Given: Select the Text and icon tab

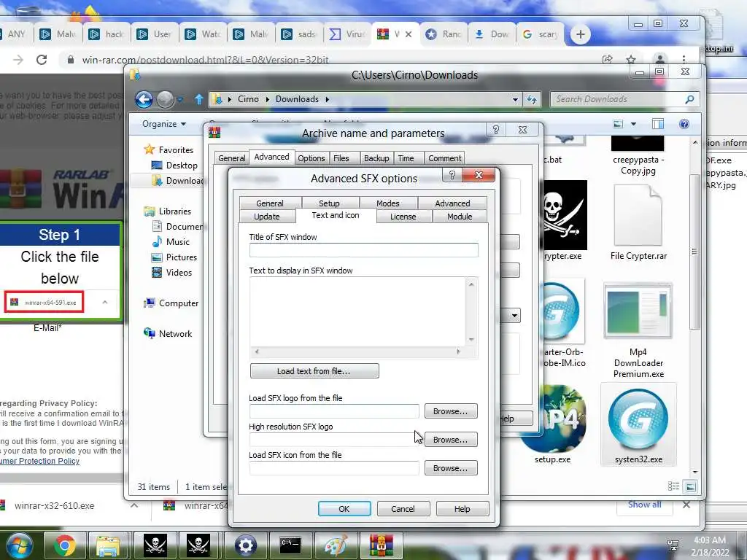Looking at the screenshot, I should (336, 215).
